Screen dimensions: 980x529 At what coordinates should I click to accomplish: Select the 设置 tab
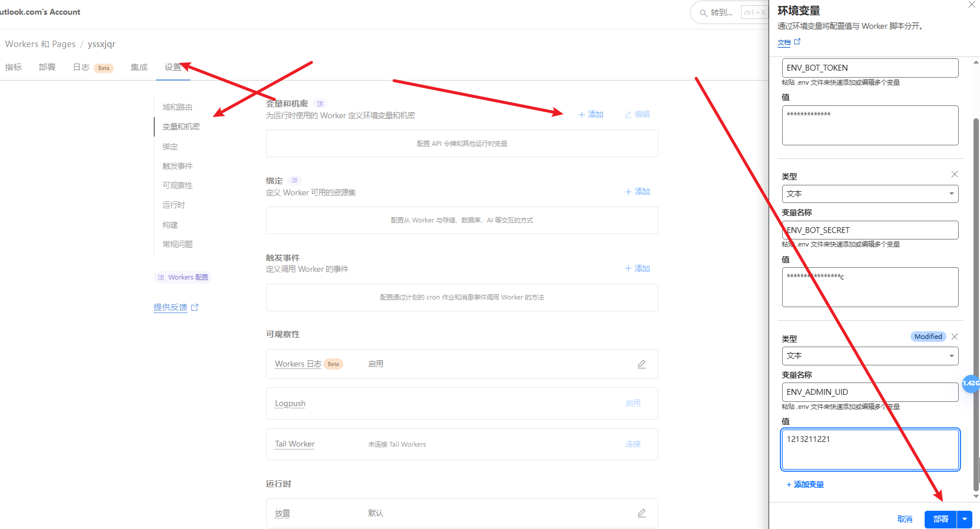point(173,67)
